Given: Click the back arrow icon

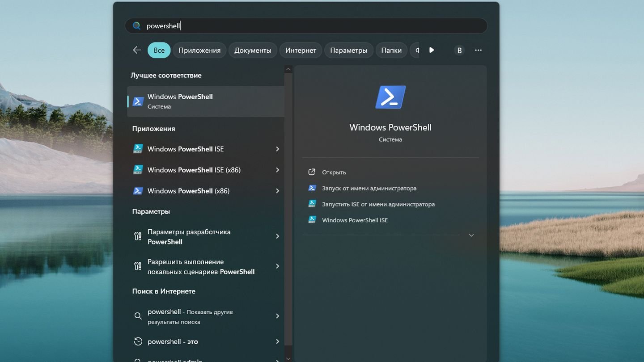Looking at the screenshot, I should pyautogui.click(x=137, y=50).
